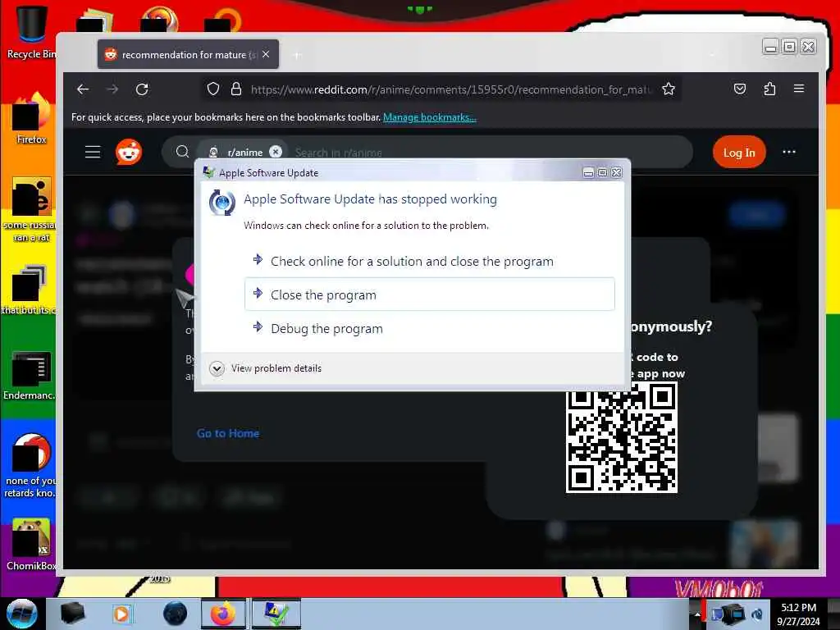Viewport: 840px width, 630px height.
Task: Select the 'some russian ran a rat' desktop icon
Action: click(x=30, y=209)
